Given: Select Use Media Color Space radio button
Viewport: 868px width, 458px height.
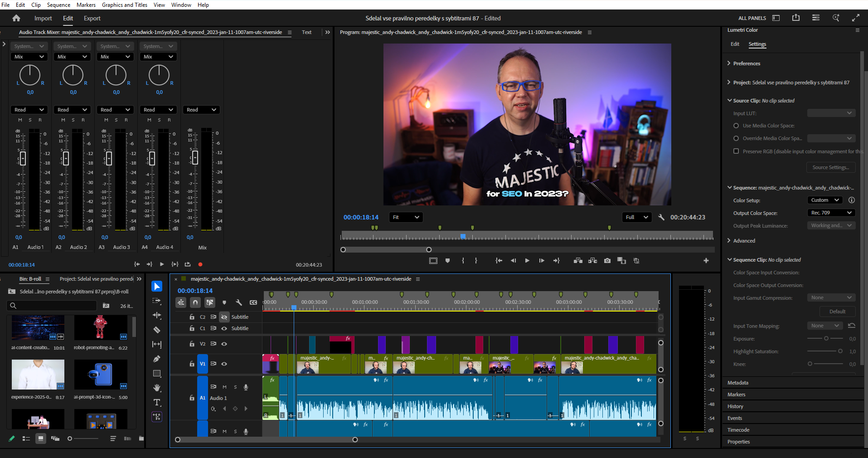Looking at the screenshot, I should pyautogui.click(x=736, y=126).
